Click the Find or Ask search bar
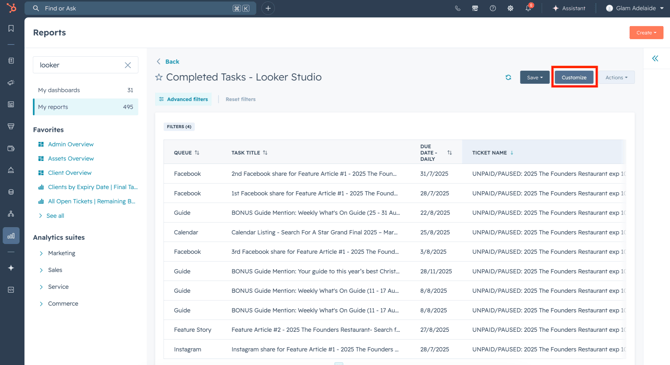This screenshot has height=365, width=670. 140,8
